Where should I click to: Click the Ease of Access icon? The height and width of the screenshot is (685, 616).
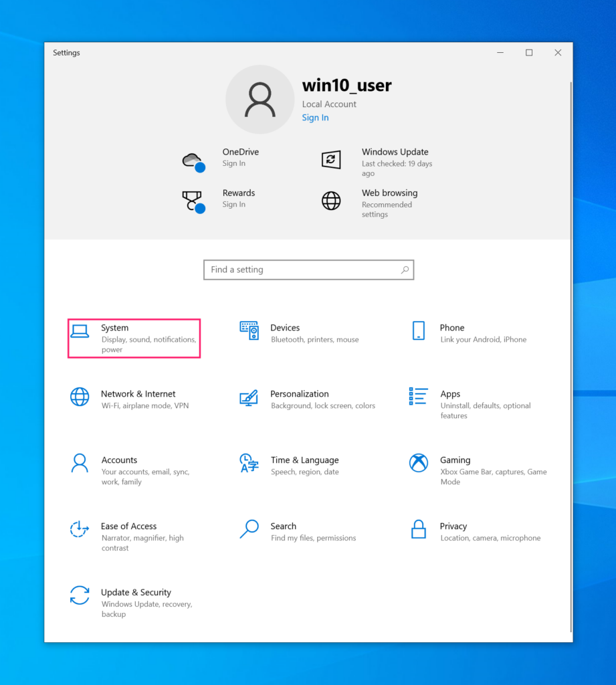coord(80,529)
